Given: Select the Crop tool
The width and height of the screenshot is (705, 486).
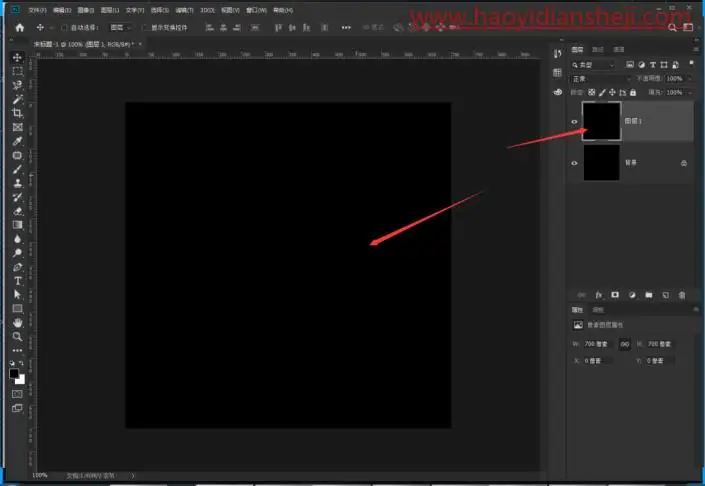Looking at the screenshot, I should pyautogui.click(x=17, y=113).
